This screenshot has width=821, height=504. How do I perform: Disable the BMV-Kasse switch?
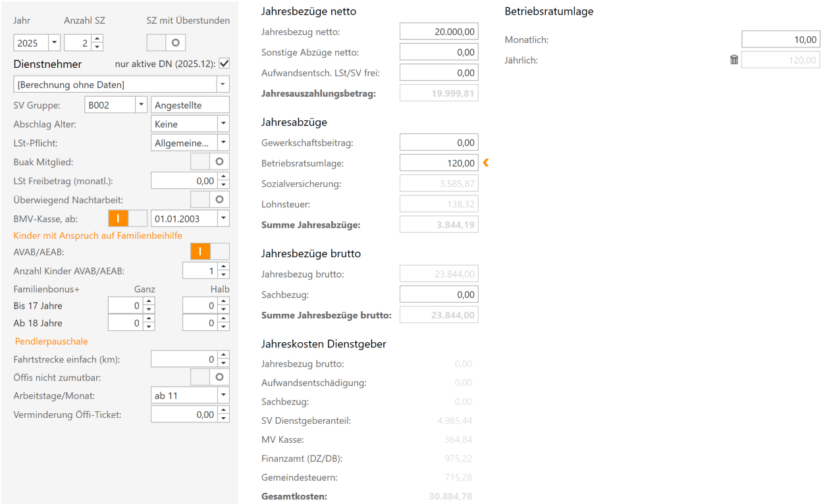click(x=127, y=218)
